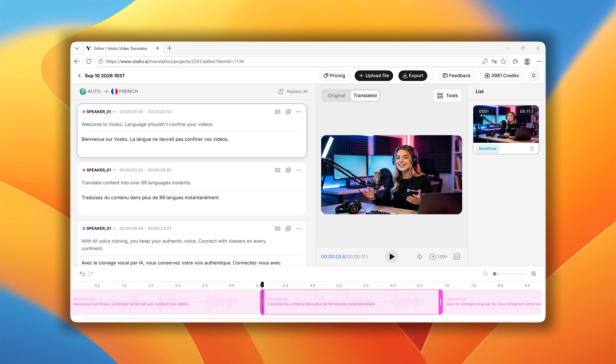Click voice icon on 00:00:06.94 segment
Image resolution: width=616 pixels, height=364 pixels.
288,229
